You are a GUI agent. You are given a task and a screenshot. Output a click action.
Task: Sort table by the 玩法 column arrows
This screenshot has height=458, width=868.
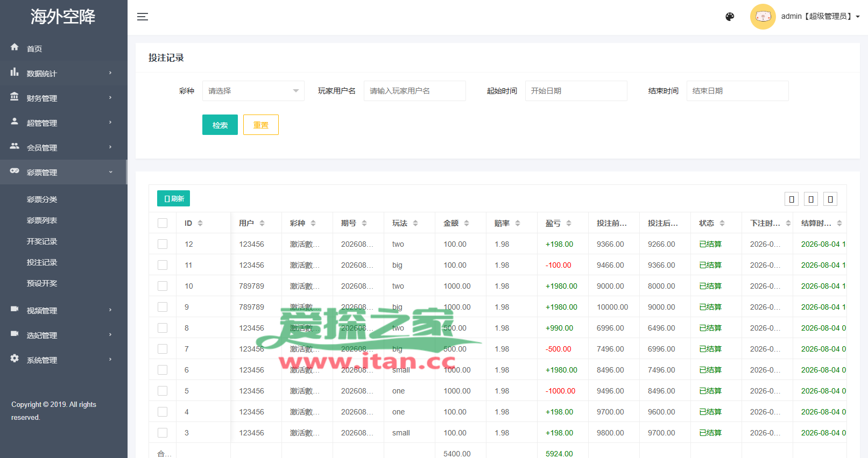point(415,223)
